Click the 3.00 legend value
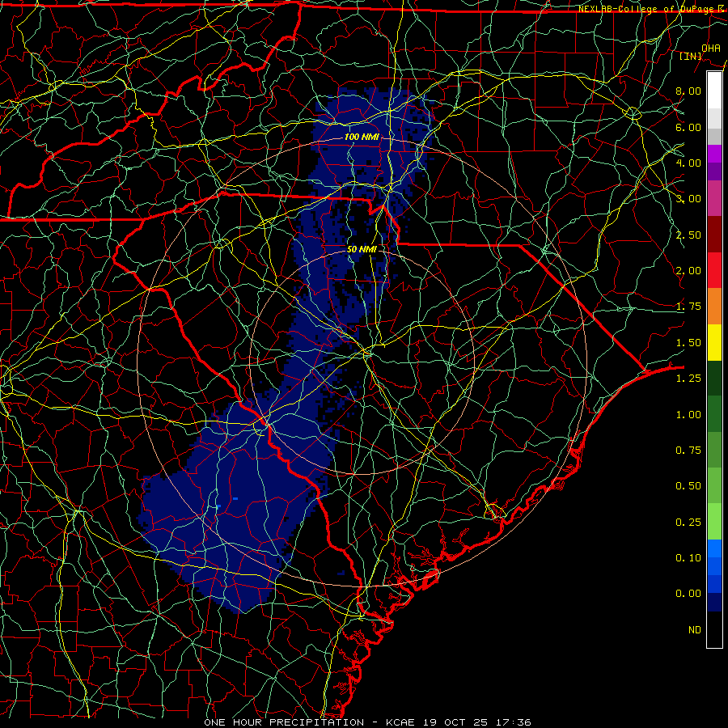Screen dimensions: 728x728 click(688, 199)
